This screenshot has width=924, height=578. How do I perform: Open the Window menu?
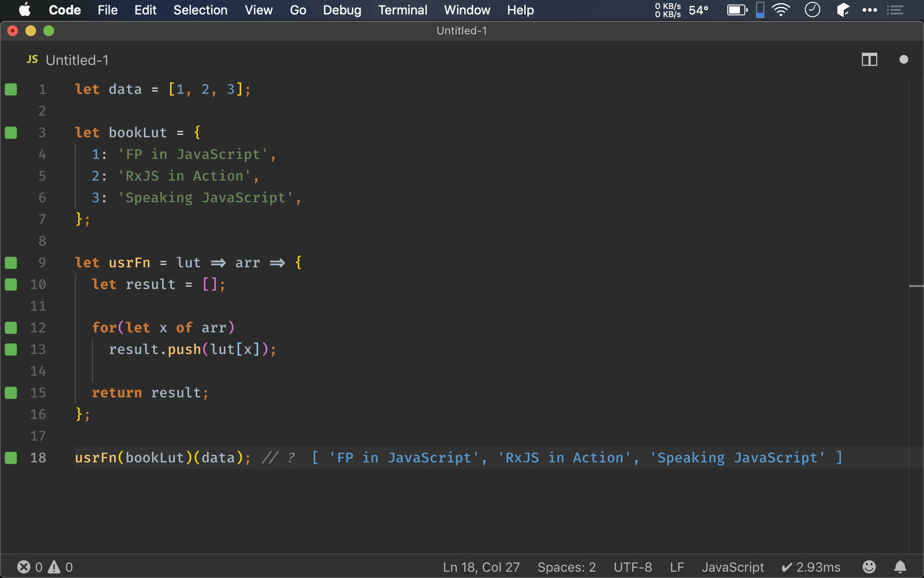point(467,10)
